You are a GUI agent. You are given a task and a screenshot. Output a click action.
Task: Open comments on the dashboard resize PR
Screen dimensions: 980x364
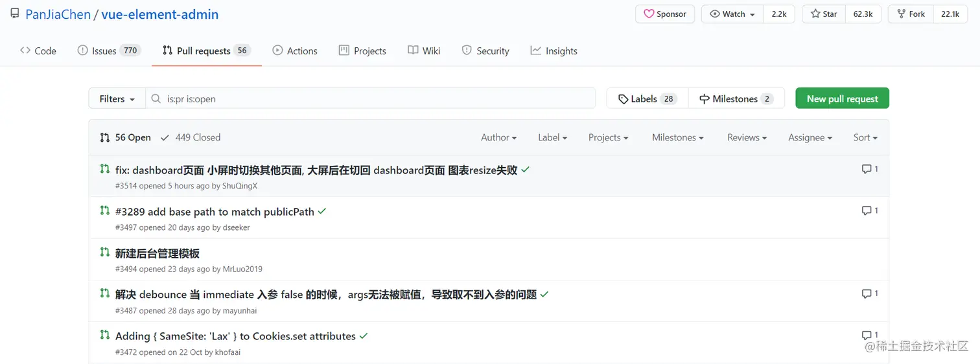tap(870, 169)
